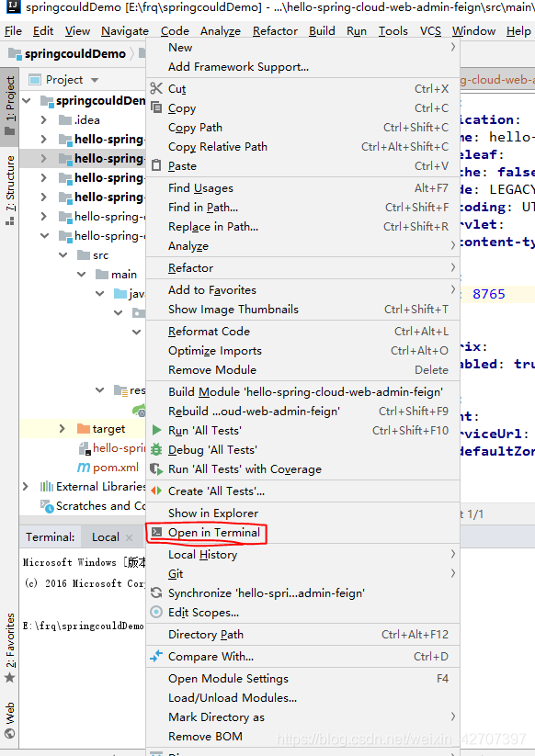Click the Debug 'All Tests' bug icon
The width and height of the screenshot is (535, 756).
pyautogui.click(x=156, y=449)
